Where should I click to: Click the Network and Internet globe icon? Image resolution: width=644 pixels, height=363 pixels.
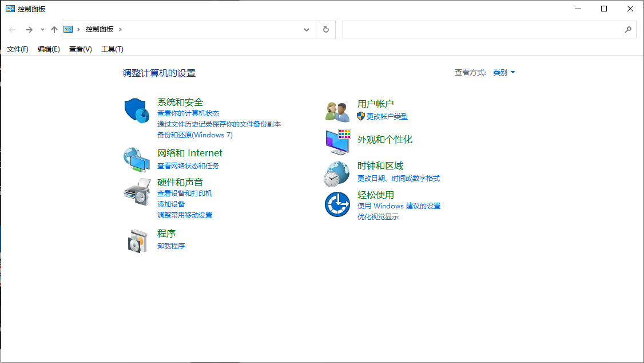point(136,160)
